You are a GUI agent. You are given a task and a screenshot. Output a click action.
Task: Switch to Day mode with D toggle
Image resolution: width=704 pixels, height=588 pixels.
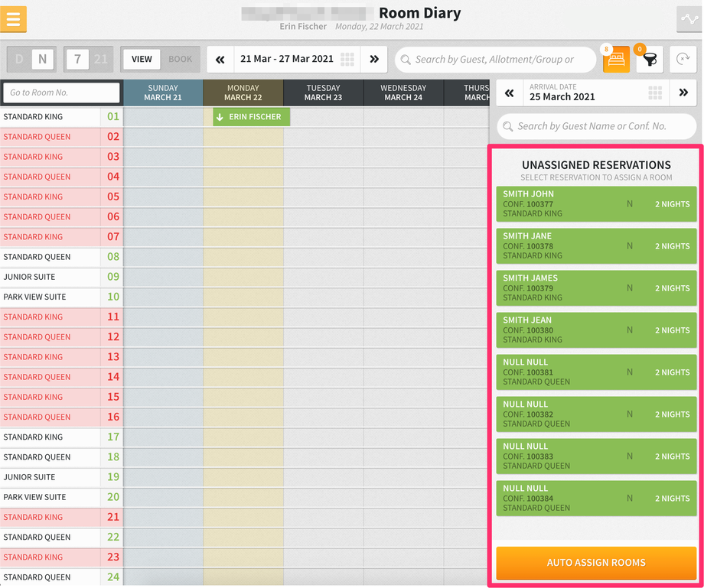click(x=19, y=59)
